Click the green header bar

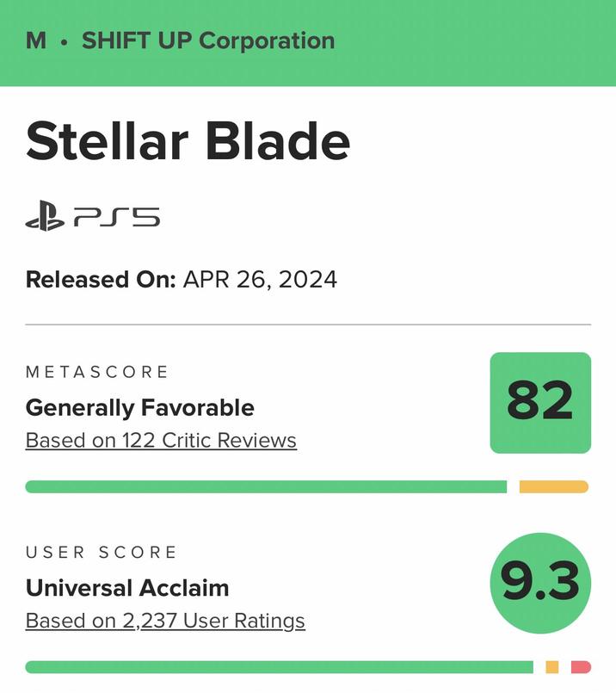coord(473,40)
